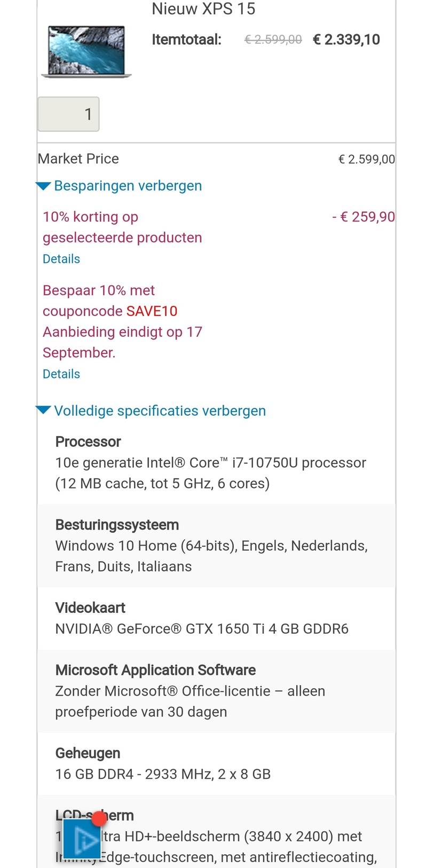Tap the Microsoft Application Software heading

tap(155, 670)
